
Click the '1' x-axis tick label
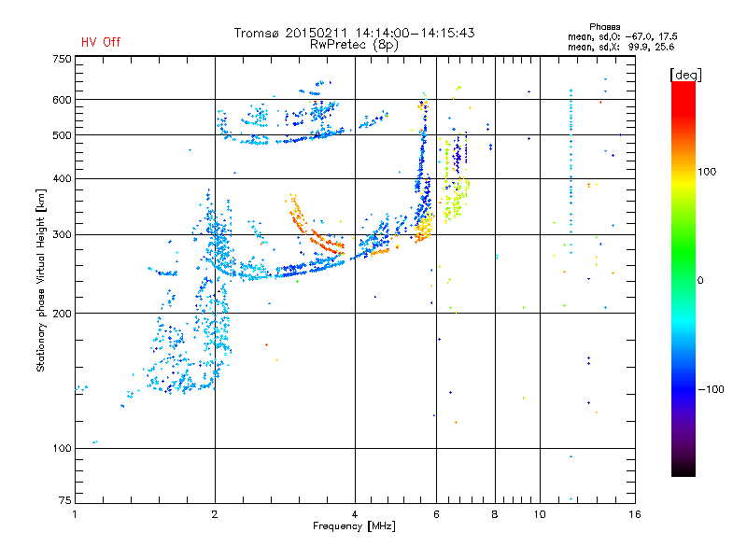(75, 514)
